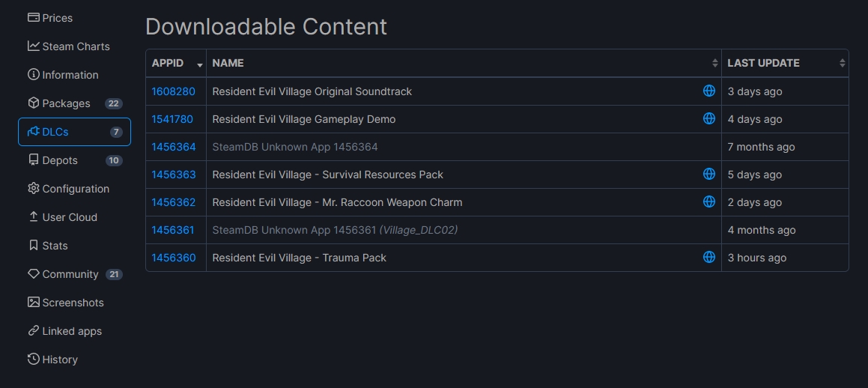The height and width of the screenshot is (388, 868).
Task: Open store globe icon for Survival Resources Pack
Action: click(708, 174)
